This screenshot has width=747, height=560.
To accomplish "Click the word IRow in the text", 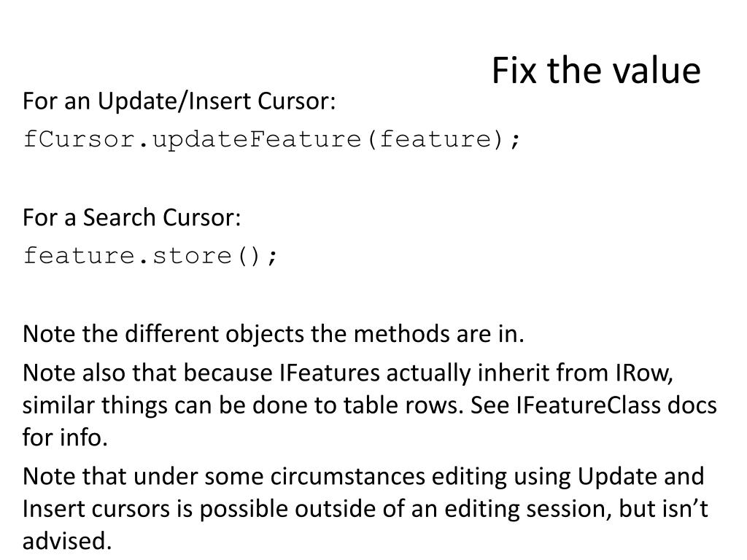I will [643, 373].
